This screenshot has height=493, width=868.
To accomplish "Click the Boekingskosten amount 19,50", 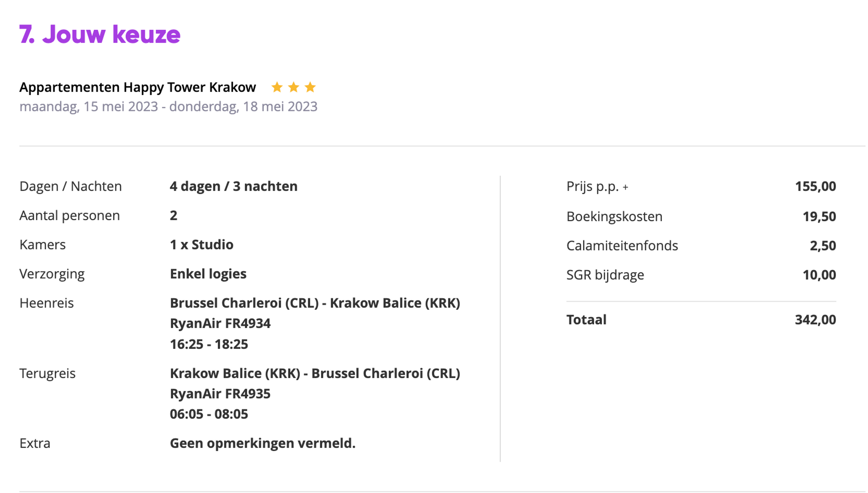I will (819, 216).
